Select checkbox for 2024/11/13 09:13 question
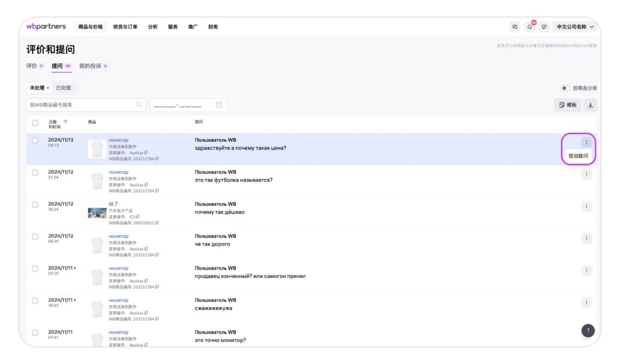Screen dimensions: 620x364 pos(35,141)
